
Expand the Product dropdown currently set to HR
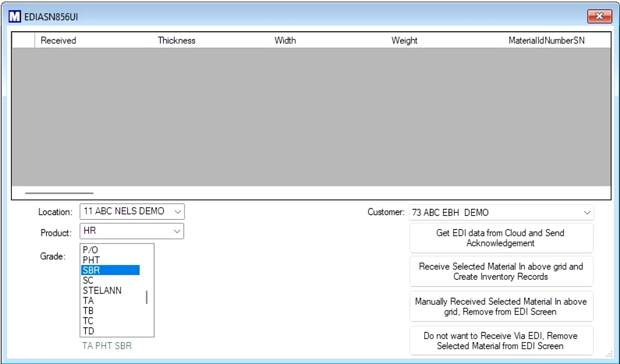tap(178, 231)
